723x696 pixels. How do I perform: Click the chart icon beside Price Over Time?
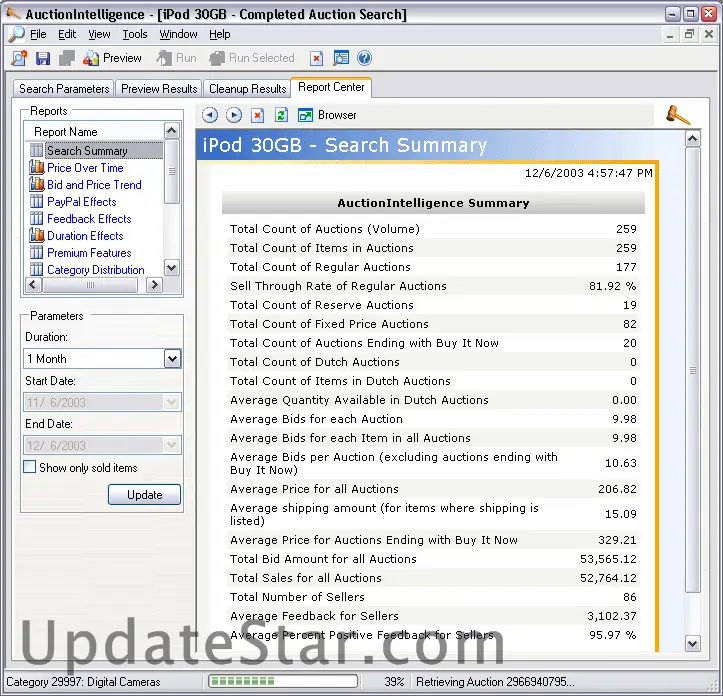36,167
